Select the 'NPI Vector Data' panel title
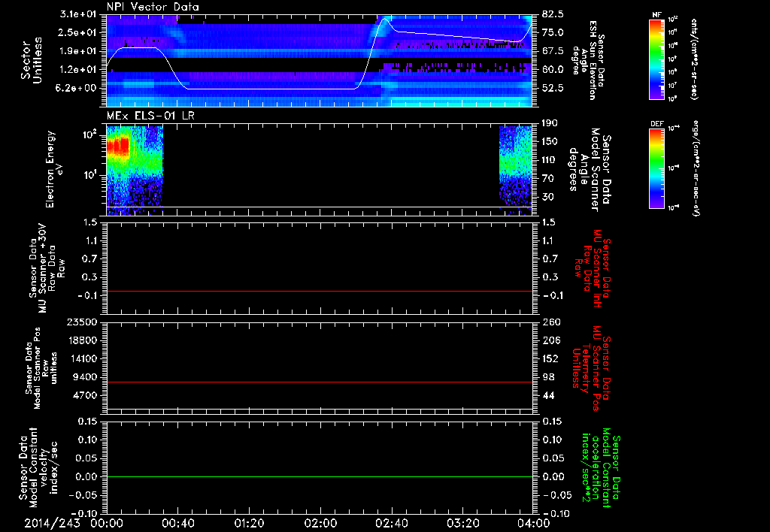The width and height of the screenshot is (770, 532). click(x=153, y=7)
